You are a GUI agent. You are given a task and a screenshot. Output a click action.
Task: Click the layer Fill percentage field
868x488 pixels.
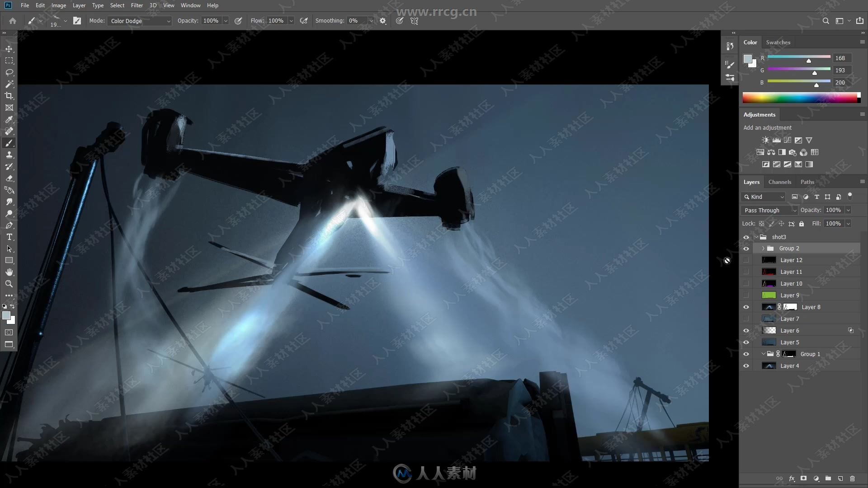pos(833,224)
